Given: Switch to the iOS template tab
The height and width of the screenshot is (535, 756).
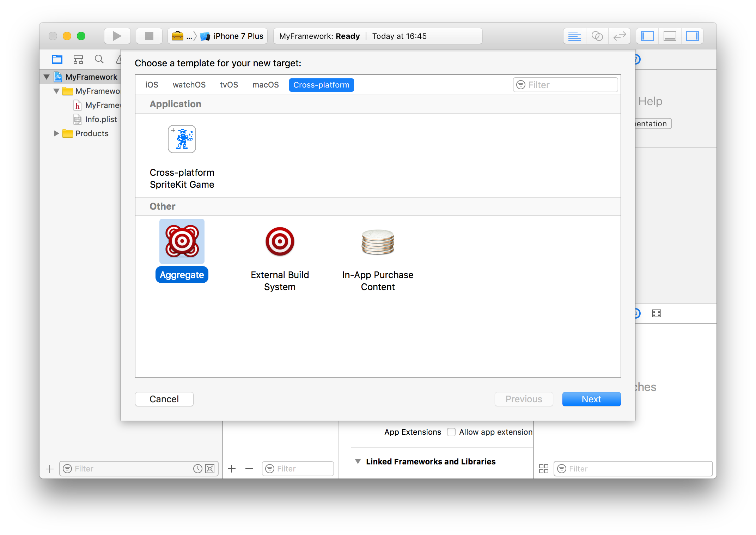Looking at the screenshot, I should pos(151,85).
